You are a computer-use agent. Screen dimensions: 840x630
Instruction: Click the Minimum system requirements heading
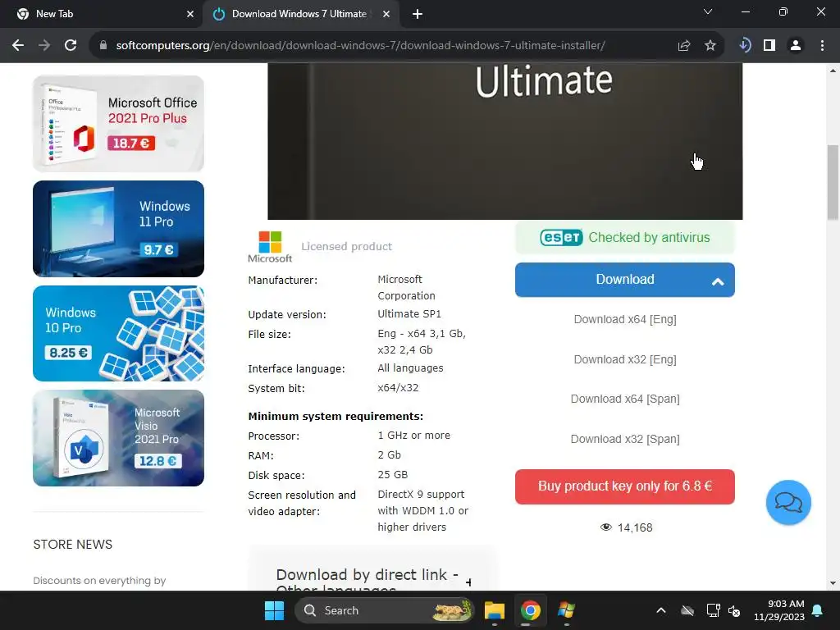(336, 416)
